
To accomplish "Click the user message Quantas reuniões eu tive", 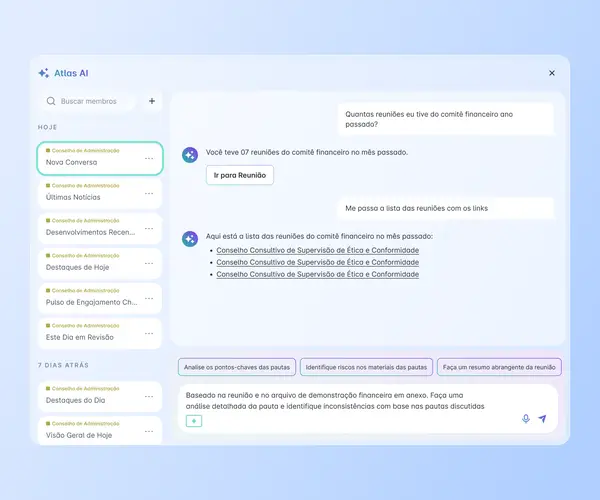I will coord(446,119).
